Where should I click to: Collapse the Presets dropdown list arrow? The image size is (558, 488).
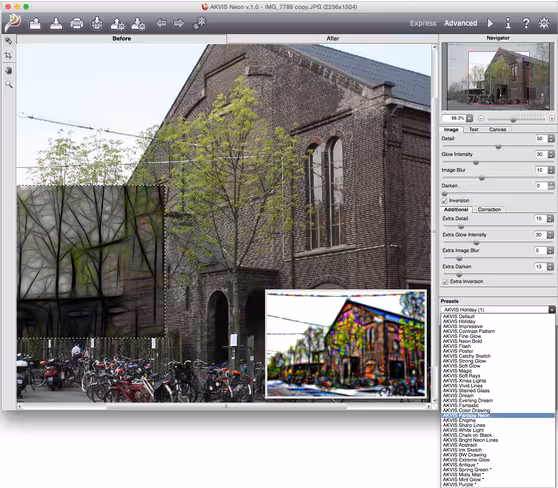(x=552, y=310)
